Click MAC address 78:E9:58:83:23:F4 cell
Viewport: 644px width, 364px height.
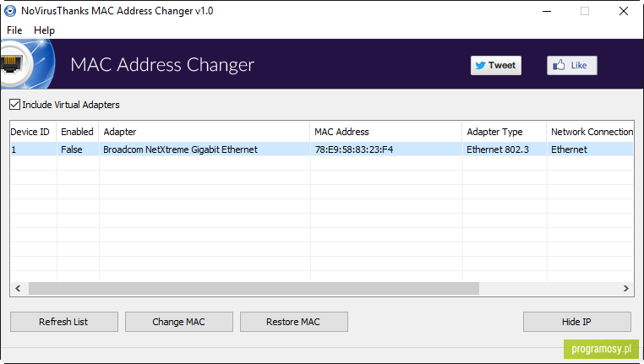(x=354, y=149)
